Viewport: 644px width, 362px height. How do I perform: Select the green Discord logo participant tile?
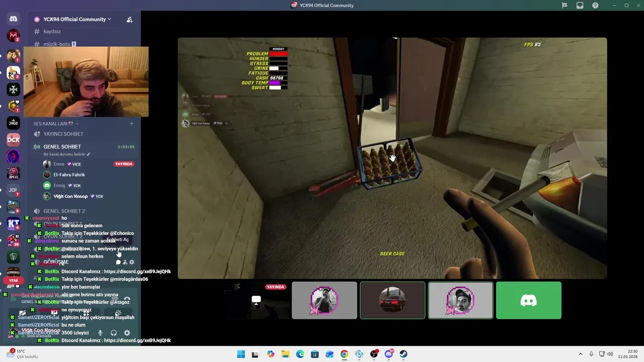point(528,300)
